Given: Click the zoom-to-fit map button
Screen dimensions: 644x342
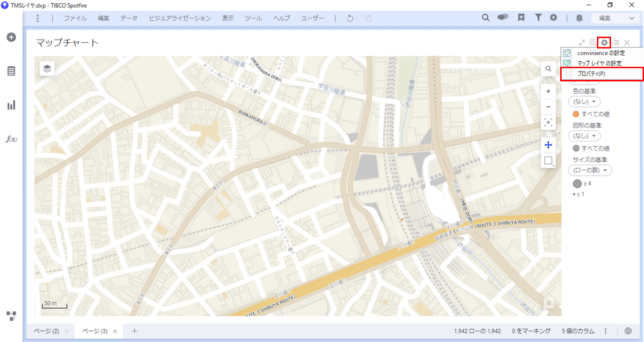Looking at the screenshot, I should coord(548,122).
